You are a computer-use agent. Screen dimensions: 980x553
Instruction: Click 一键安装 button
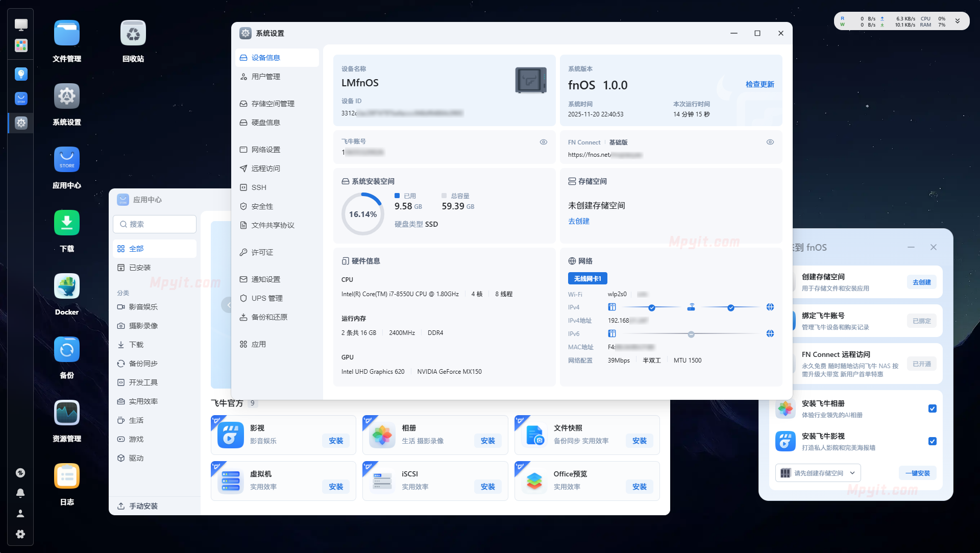(918, 473)
